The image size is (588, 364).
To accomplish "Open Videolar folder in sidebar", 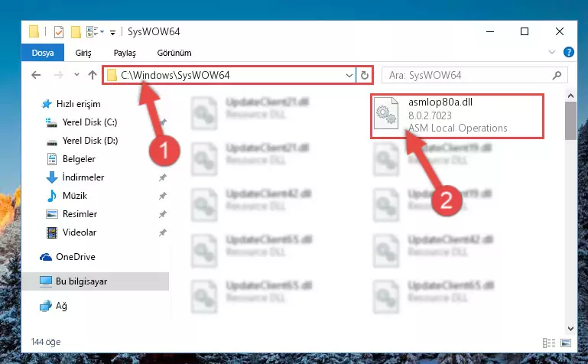I will click(79, 232).
